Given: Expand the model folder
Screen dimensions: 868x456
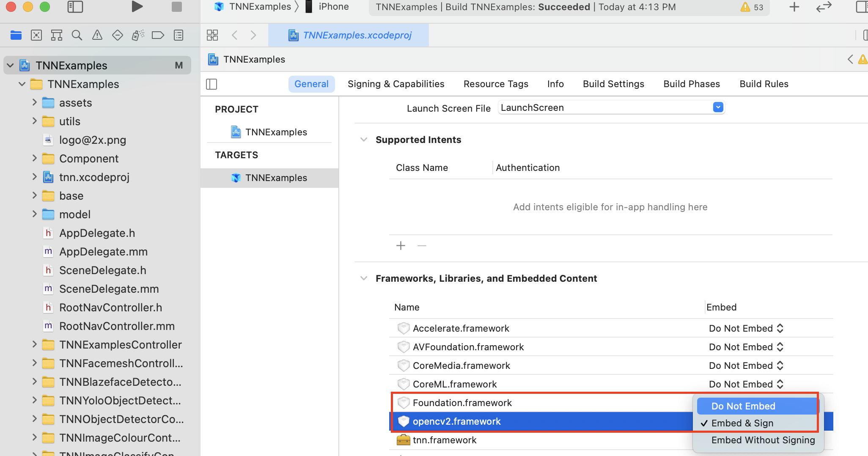Looking at the screenshot, I should 34,214.
